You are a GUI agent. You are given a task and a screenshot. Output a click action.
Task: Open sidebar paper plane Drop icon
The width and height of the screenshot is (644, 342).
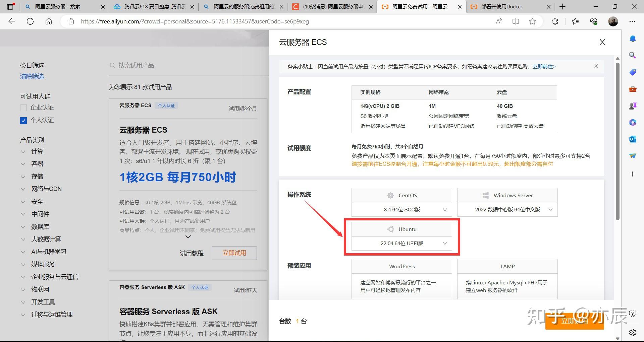coord(633,156)
